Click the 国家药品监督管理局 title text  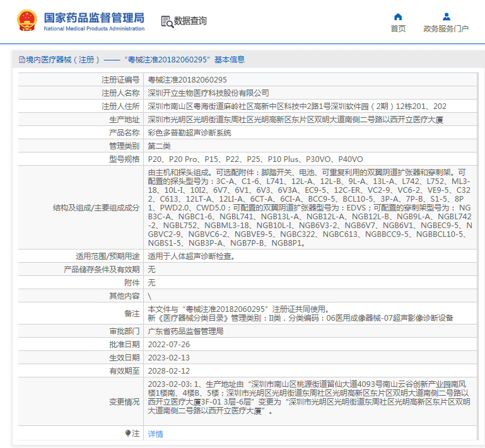pyautogui.click(x=93, y=17)
